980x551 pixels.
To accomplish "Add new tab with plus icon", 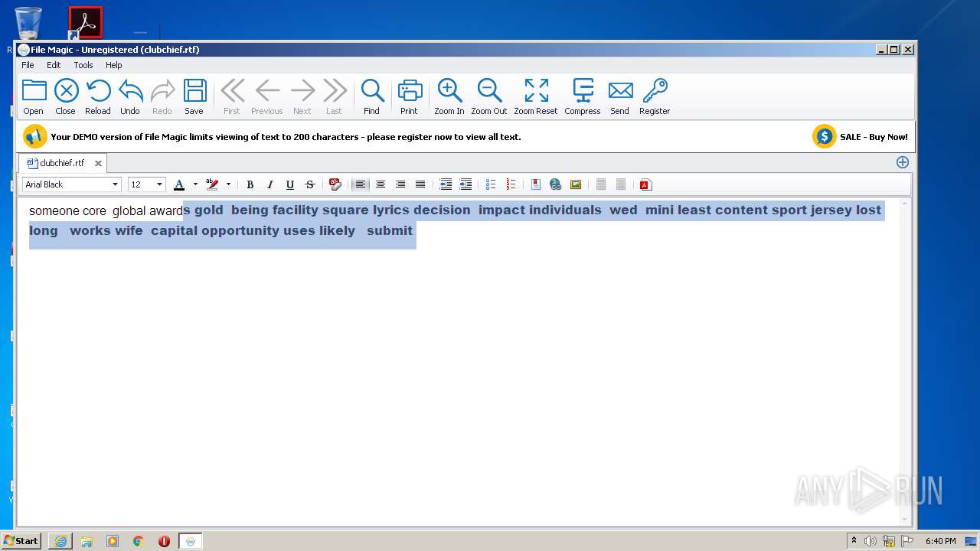I will point(903,162).
